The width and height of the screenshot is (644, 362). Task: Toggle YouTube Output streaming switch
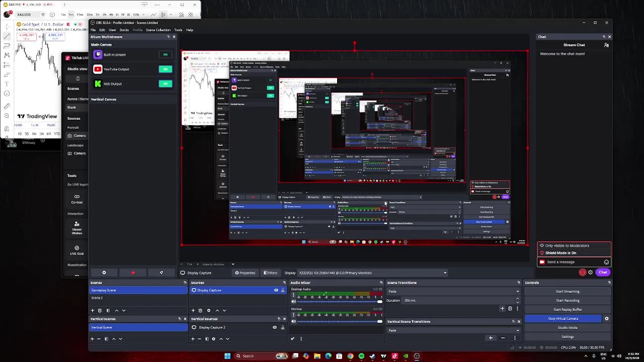[165, 69]
